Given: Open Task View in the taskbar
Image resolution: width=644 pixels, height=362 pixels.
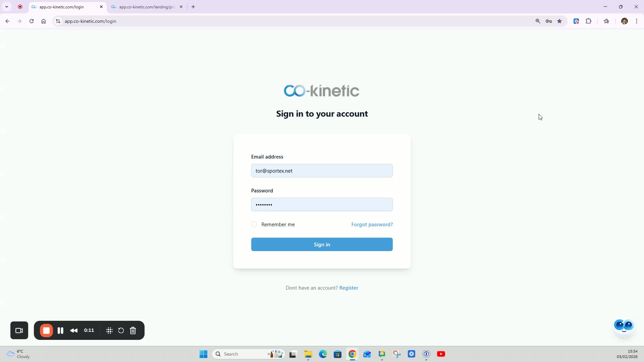Looking at the screenshot, I should [293, 354].
